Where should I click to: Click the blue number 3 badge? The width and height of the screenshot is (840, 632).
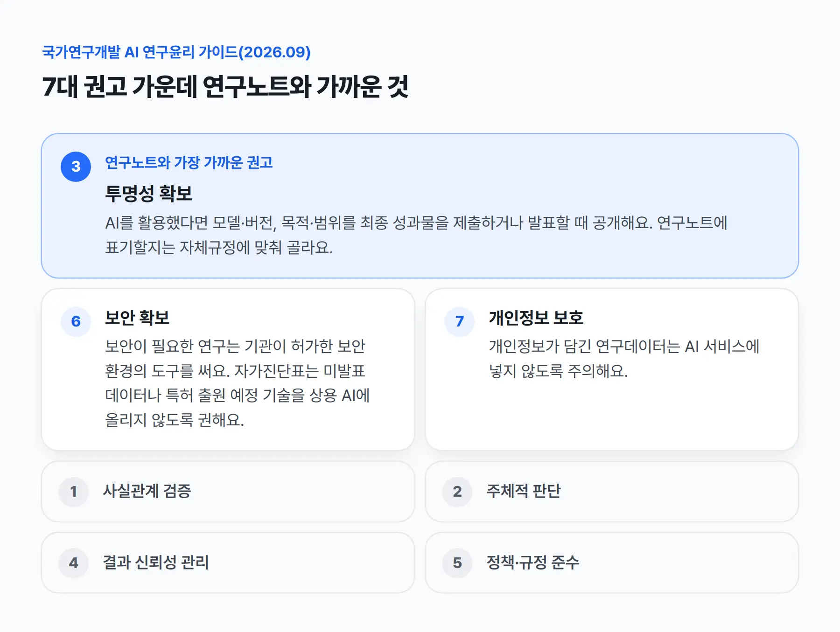pyautogui.click(x=76, y=167)
